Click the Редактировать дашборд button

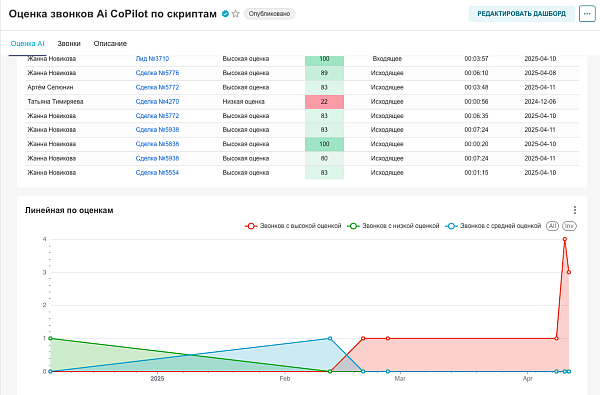click(x=522, y=14)
